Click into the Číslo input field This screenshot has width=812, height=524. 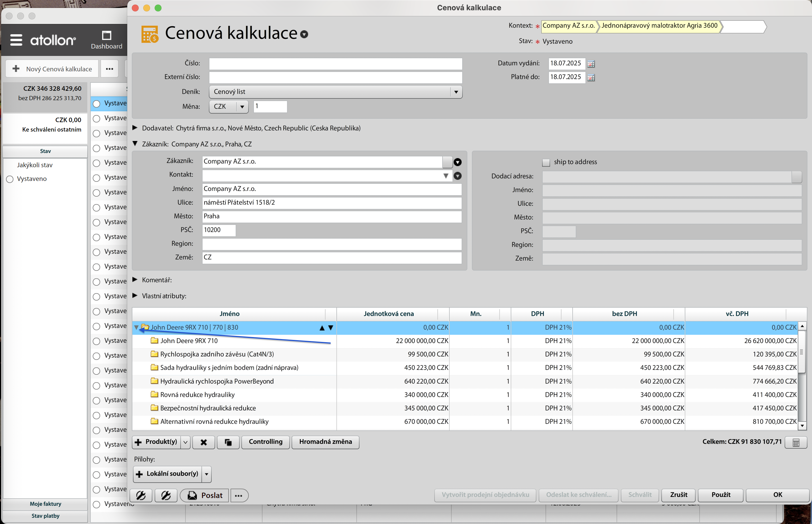(x=336, y=64)
